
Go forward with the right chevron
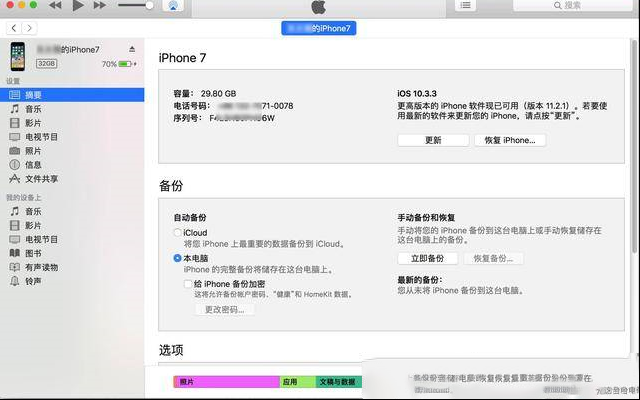click(x=29, y=28)
